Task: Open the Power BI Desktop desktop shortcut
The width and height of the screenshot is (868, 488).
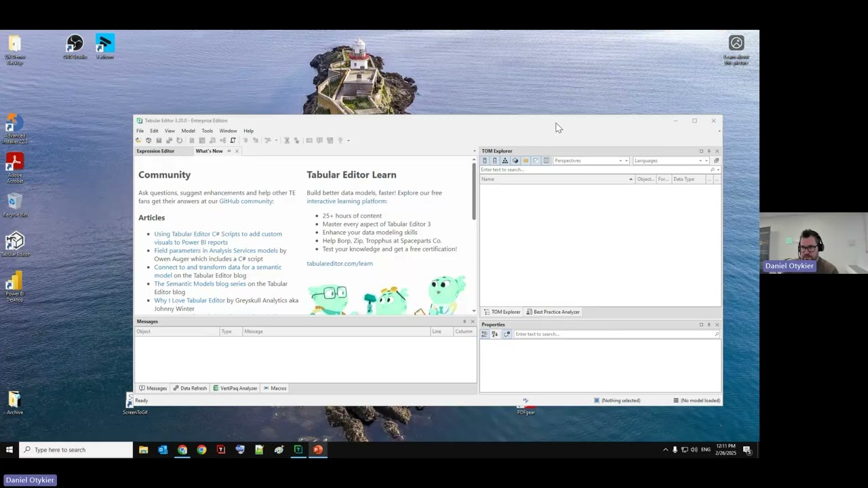Action: (14, 287)
